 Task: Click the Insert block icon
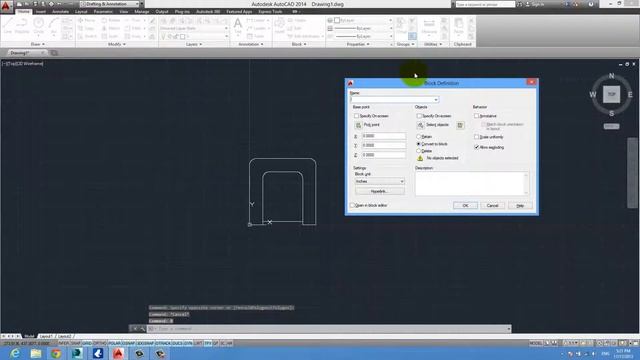point(280,26)
